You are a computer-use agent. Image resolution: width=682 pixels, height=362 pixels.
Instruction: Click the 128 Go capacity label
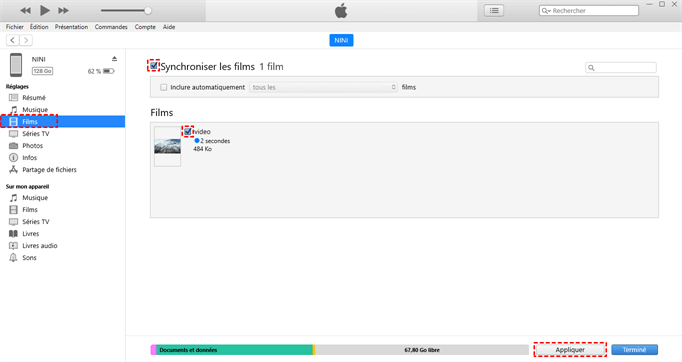[x=42, y=71]
